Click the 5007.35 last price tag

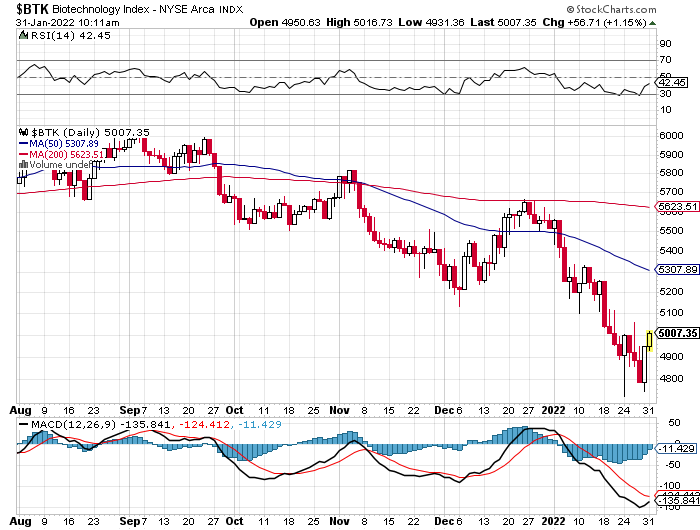coord(675,333)
